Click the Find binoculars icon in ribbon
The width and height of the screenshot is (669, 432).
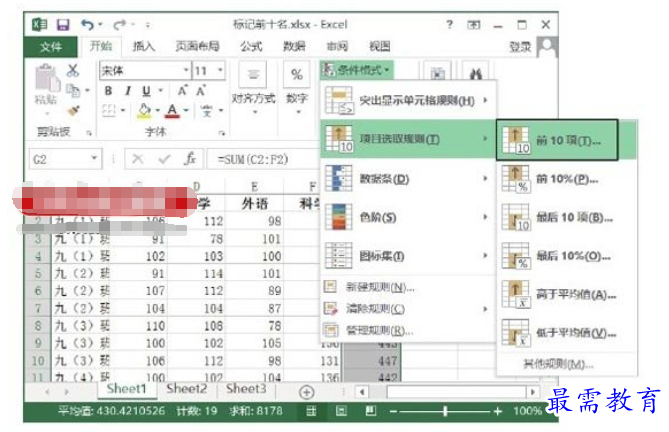[x=476, y=74]
